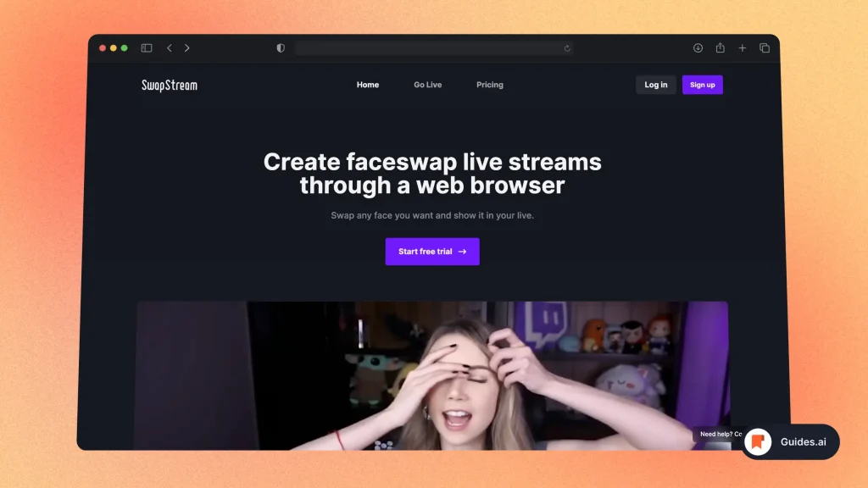Reload the page from the address bar
The height and width of the screenshot is (488, 868).
tap(567, 48)
